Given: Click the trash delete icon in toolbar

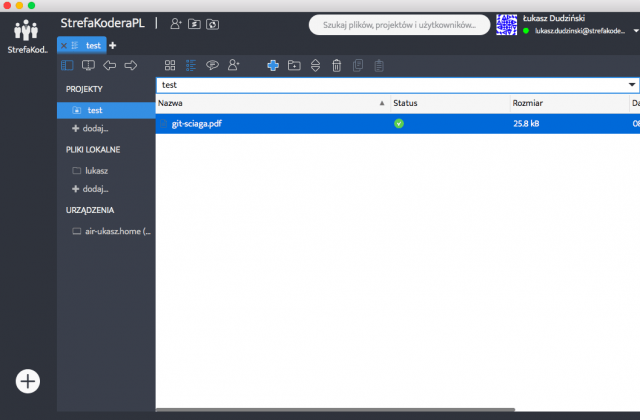Looking at the screenshot, I should (x=337, y=65).
